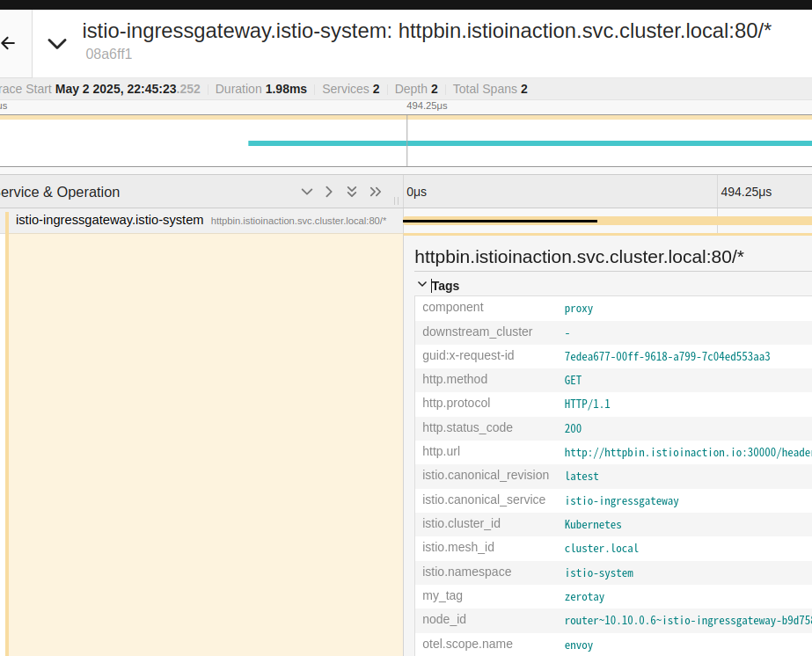812x656 pixels.
Task: Click the 494.25μs timeline column header
Action: click(x=746, y=192)
